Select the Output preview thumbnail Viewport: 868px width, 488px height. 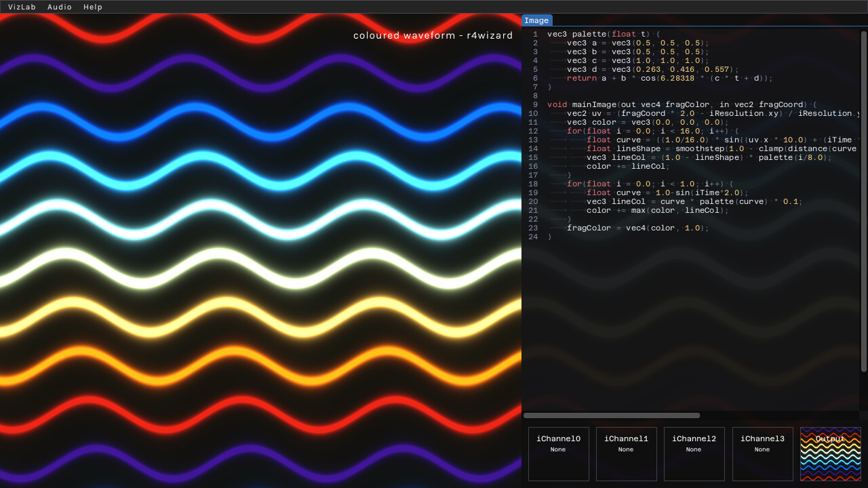tap(830, 453)
